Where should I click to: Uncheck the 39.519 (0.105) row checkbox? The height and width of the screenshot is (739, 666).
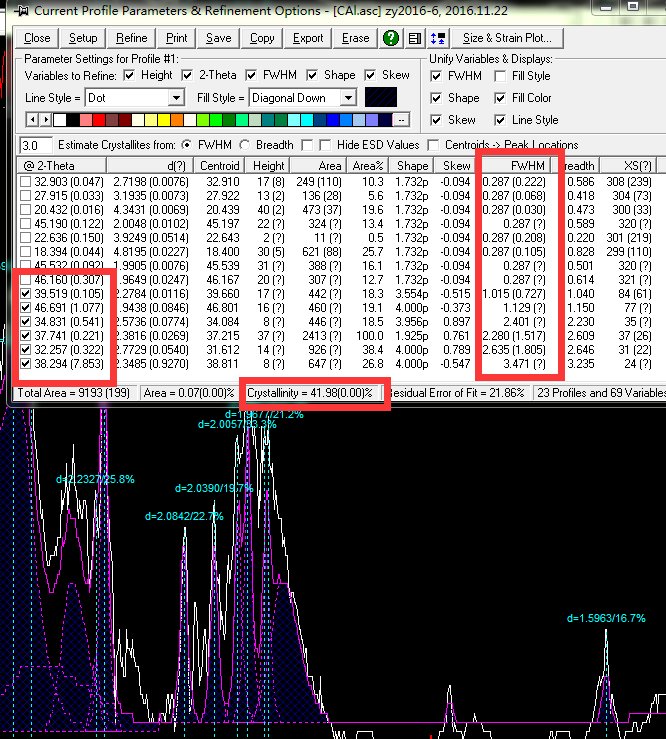(25, 294)
